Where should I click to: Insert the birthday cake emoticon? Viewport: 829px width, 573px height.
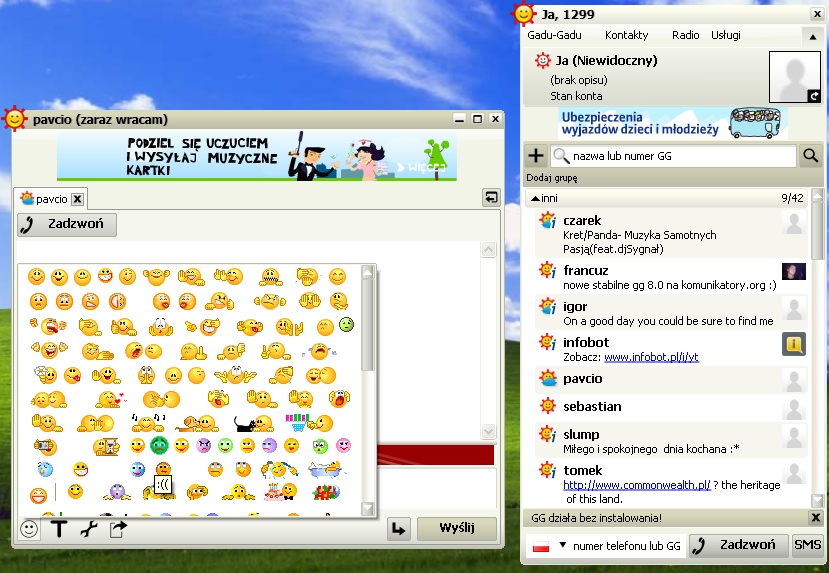pos(280,492)
